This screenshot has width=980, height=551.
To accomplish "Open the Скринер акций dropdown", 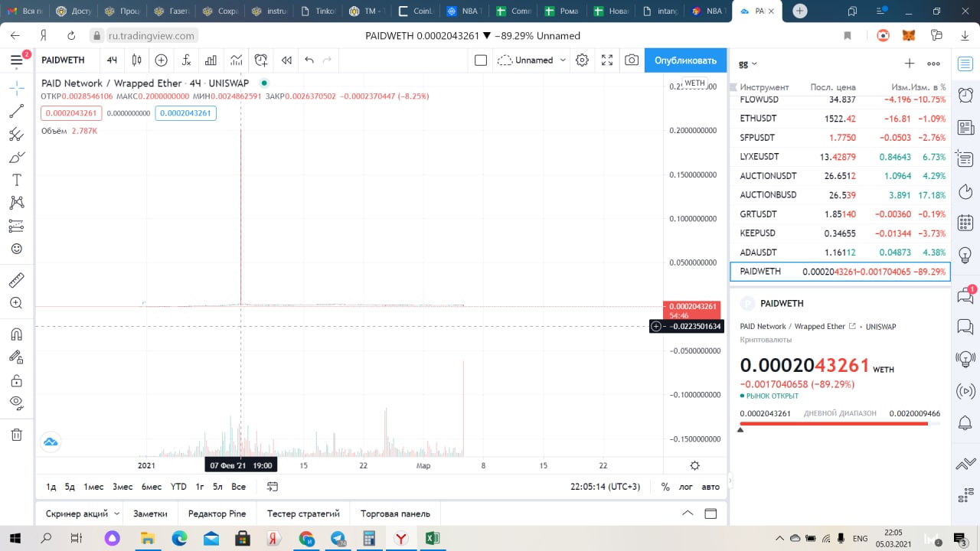I will (82, 514).
